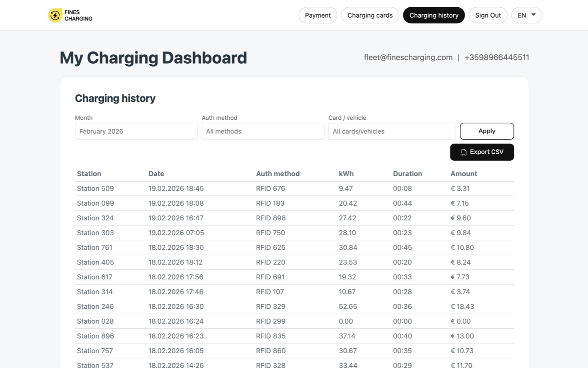Open the EN language dropdown arrow
The height and width of the screenshot is (368, 588).
(x=533, y=14)
